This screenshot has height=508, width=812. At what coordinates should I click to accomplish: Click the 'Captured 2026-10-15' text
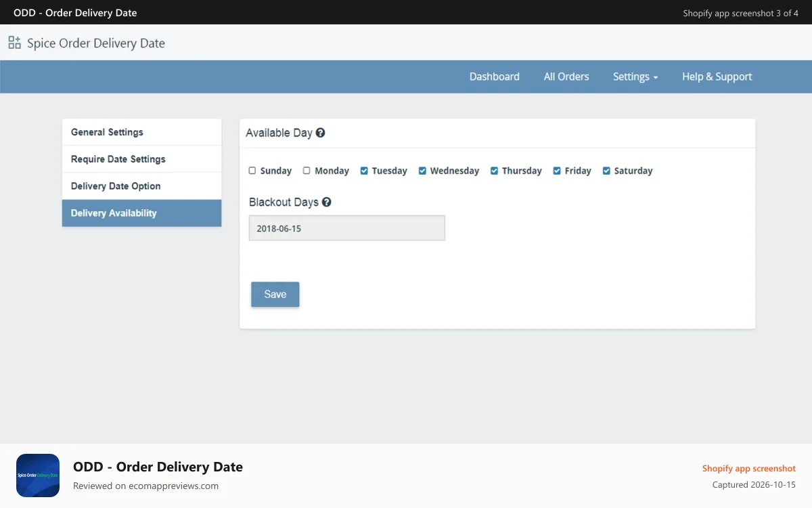754,484
